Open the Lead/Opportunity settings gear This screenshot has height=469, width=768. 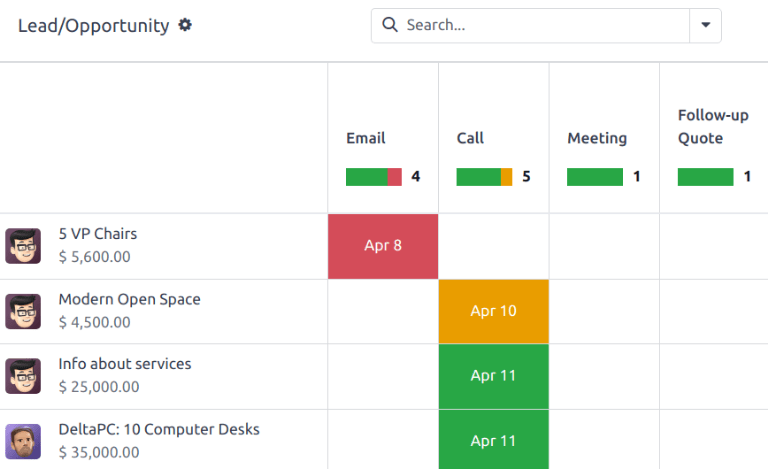pyautogui.click(x=185, y=26)
